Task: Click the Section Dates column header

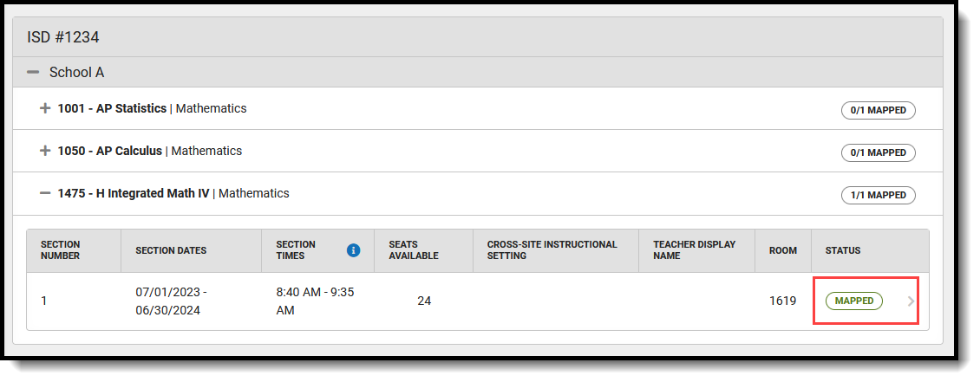Action: (171, 250)
